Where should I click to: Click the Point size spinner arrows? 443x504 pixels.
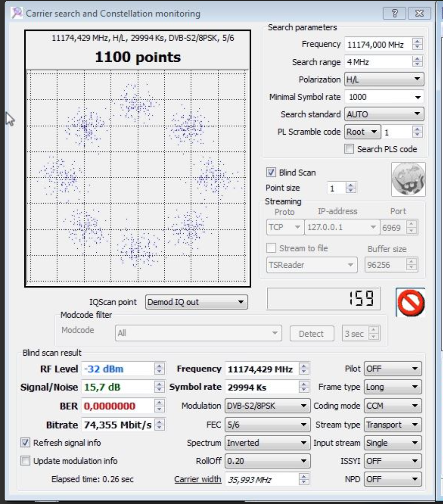[351, 188]
